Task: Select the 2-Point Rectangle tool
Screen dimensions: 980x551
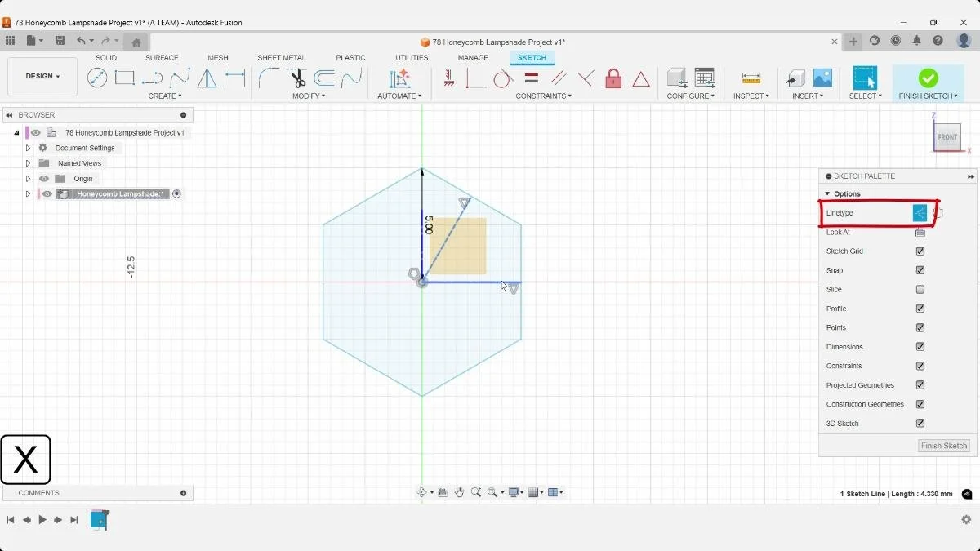Action: [x=124, y=78]
